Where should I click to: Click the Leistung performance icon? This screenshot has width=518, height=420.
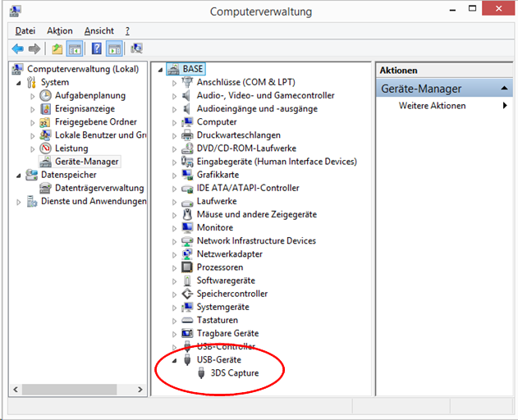(x=46, y=148)
